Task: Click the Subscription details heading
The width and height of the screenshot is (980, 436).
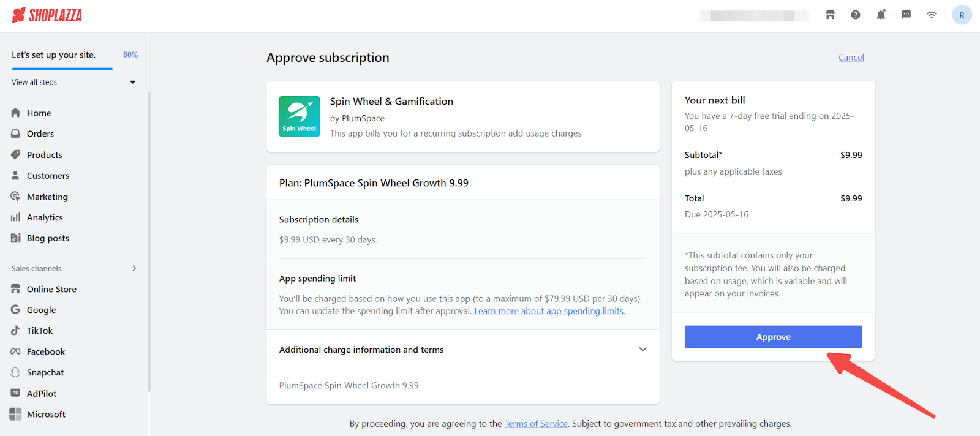Action: pyautogui.click(x=318, y=220)
